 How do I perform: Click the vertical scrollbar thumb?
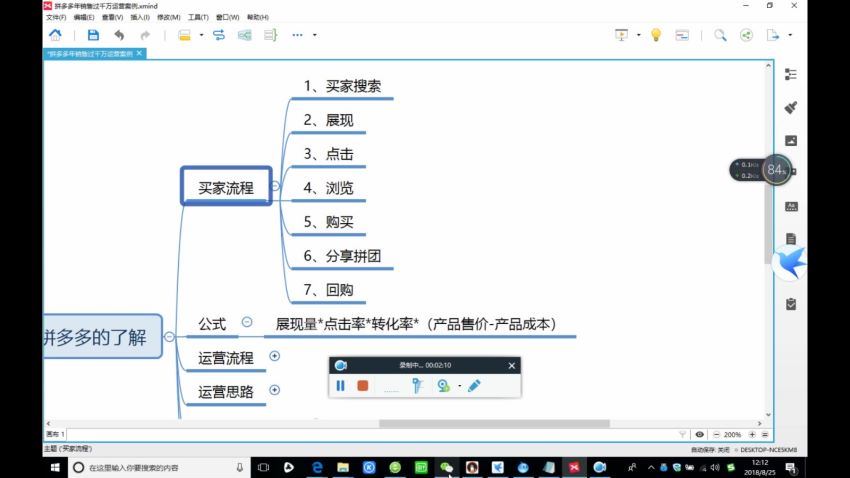point(768,222)
